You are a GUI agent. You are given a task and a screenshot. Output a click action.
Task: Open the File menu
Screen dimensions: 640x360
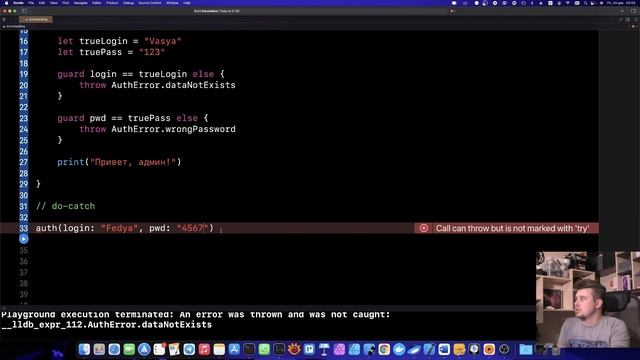31,3
